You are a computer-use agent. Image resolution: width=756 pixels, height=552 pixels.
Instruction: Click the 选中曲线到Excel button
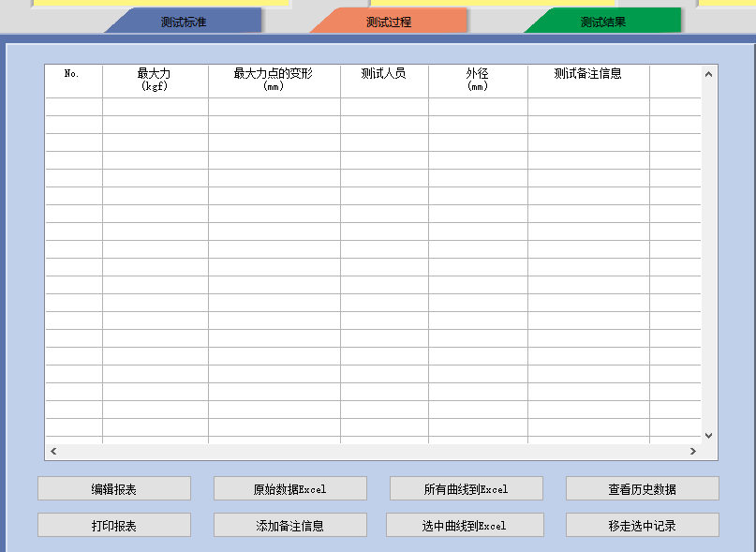click(464, 525)
